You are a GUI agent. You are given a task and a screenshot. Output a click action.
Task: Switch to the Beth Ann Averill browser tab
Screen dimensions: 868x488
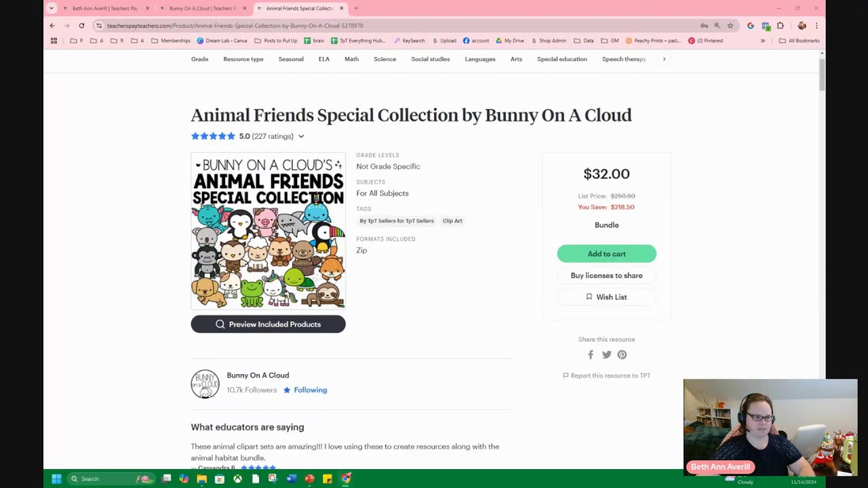(104, 8)
